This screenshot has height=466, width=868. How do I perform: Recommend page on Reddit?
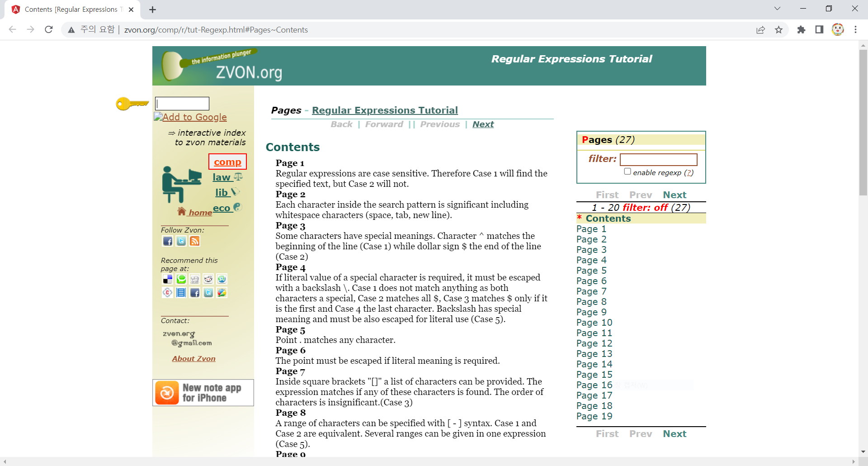(208, 279)
